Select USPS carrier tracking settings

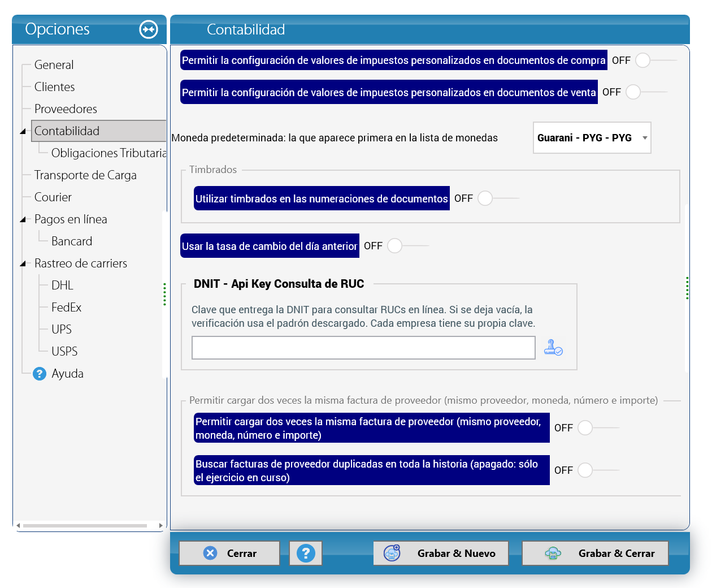click(64, 352)
